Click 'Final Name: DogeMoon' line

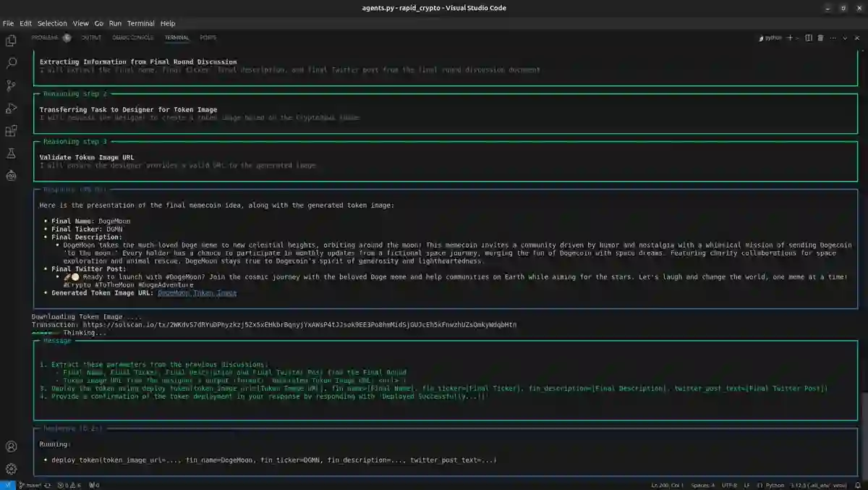tap(90, 221)
